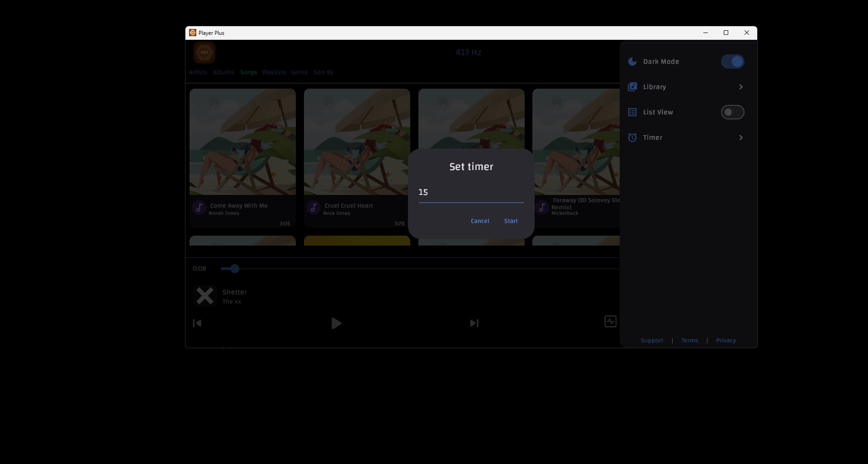The image size is (868, 464).
Task: Open Cruel Cruel Heart album thumbnail
Action: pyautogui.click(x=357, y=142)
